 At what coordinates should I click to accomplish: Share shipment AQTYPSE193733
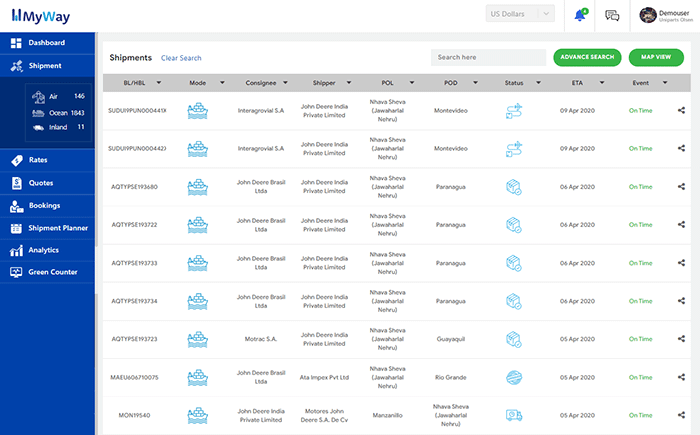[681, 263]
